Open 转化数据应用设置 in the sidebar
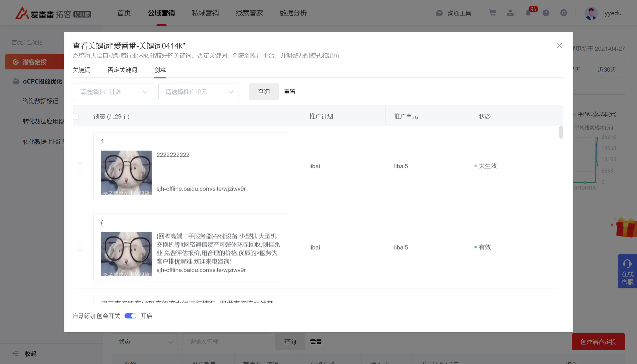The width and height of the screenshot is (637, 364). pyautogui.click(x=43, y=121)
